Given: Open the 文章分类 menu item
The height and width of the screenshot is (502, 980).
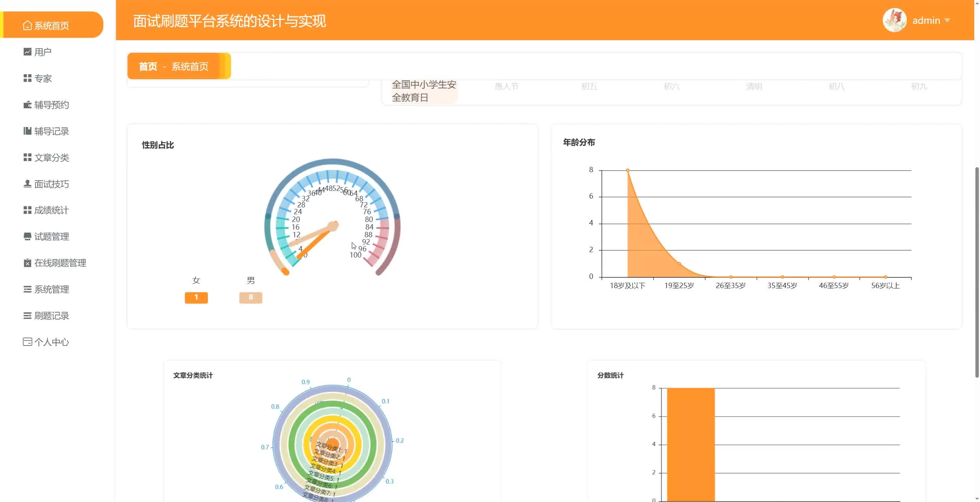Looking at the screenshot, I should [x=52, y=157].
